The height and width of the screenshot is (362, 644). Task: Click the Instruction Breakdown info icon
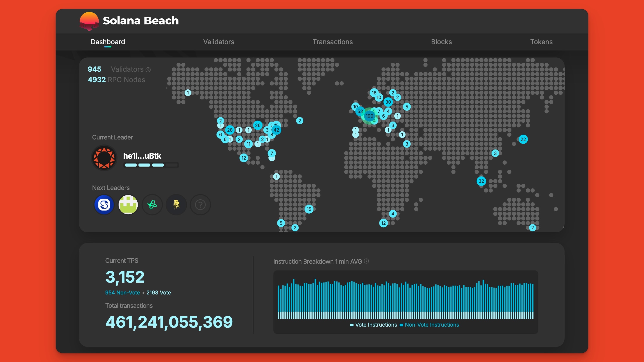pyautogui.click(x=366, y=261)
